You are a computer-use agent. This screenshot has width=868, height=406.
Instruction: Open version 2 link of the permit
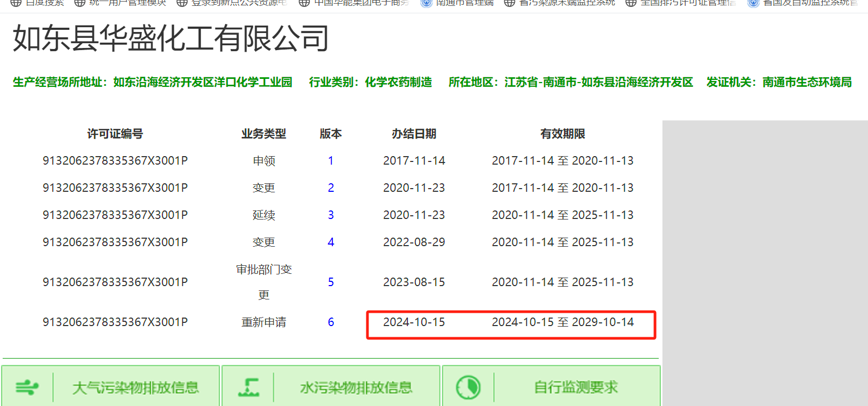331,188
